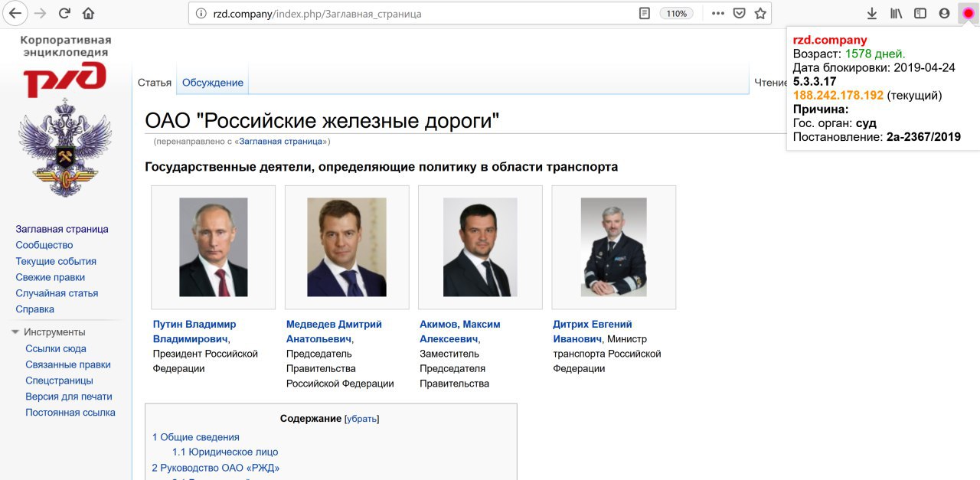980x480 pixels.
Task: Save page to Pocket icon
Action: pyautogui.click(x=739, y=13)
